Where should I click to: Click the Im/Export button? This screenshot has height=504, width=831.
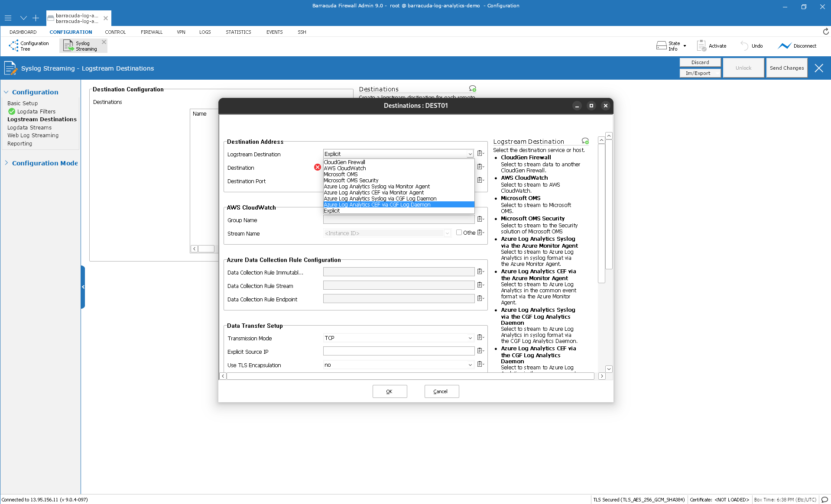tap(700, 73)
